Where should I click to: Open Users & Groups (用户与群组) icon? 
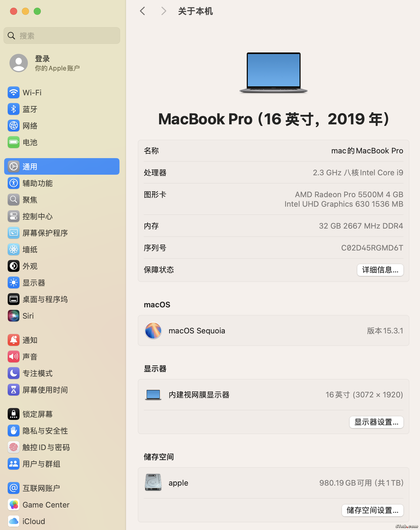click(x=14, y=464)
